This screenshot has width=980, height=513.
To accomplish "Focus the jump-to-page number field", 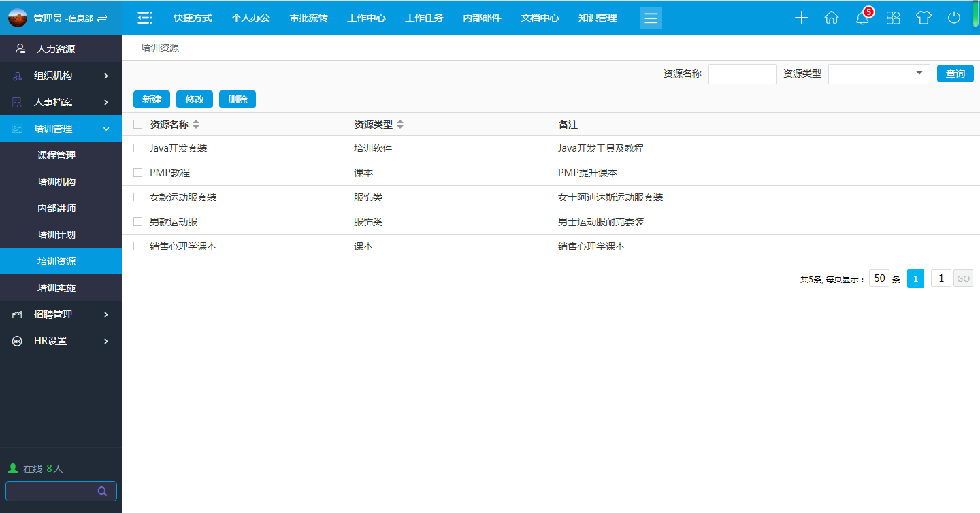I will (941, 278).
